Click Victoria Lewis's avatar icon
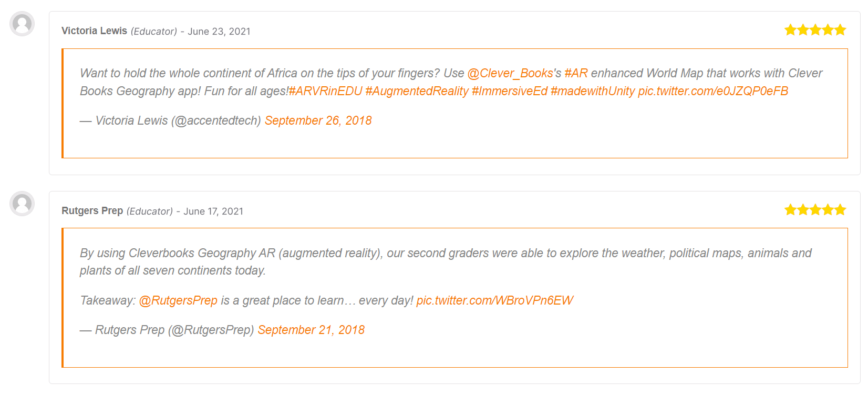The width and height of the screenshot is (868, 394). coord(22,24)
